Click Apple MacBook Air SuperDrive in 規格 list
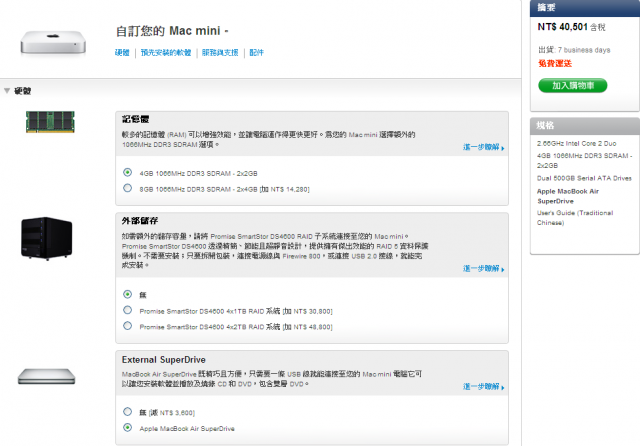 click(x=568, y=196)
